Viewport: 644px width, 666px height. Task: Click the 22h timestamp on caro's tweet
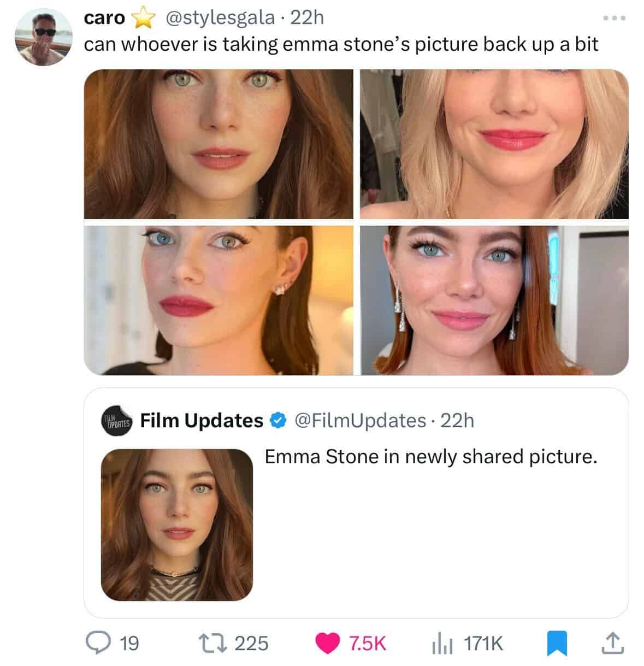[307, 17]
